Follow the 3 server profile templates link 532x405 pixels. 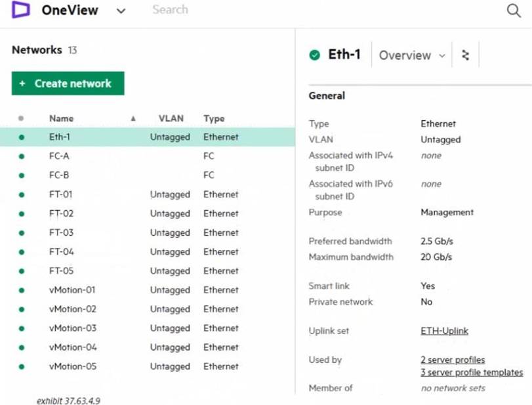tap(471, 372)
